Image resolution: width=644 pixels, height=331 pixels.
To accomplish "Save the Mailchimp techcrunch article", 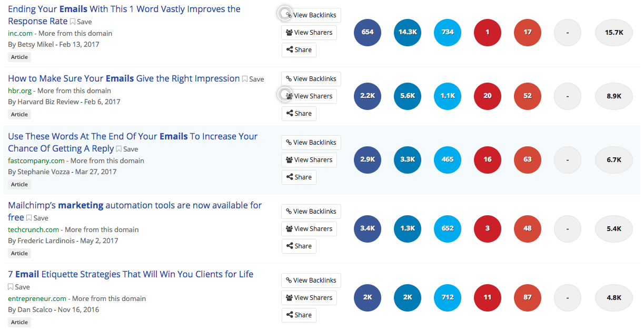I will [x=37, y=218].
